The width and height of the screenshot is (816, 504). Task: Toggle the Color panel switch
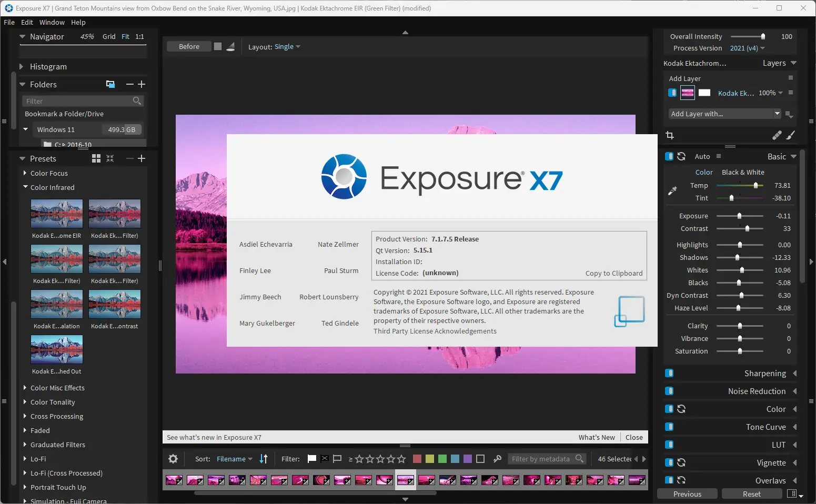click(x=669, y=409)
